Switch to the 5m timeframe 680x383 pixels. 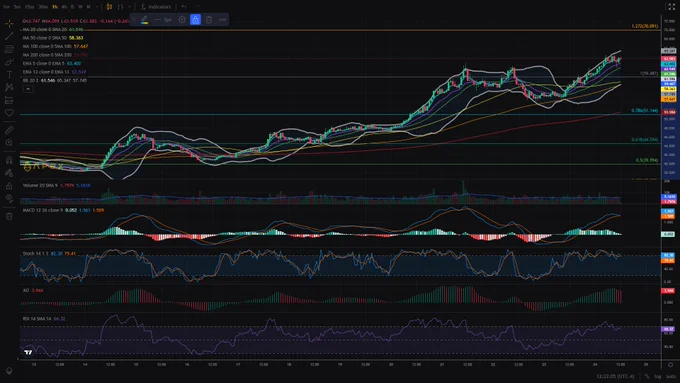pos(17,7)
